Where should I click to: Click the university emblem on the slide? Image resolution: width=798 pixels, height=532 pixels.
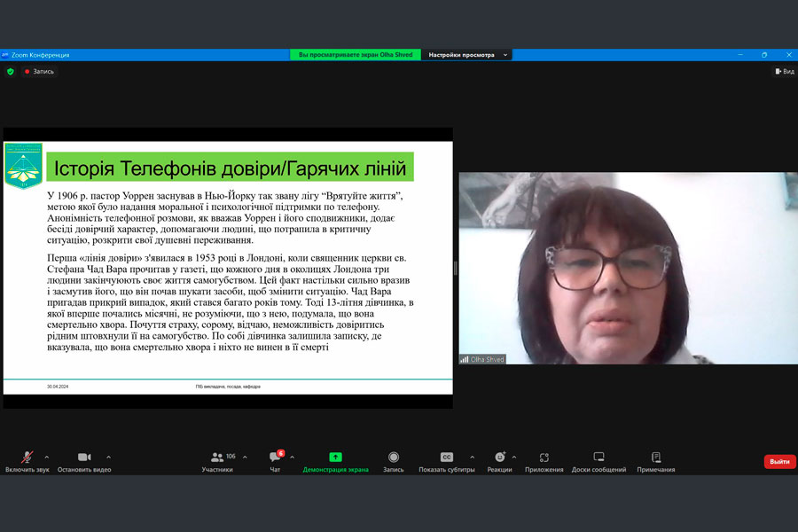coord(23,166)
